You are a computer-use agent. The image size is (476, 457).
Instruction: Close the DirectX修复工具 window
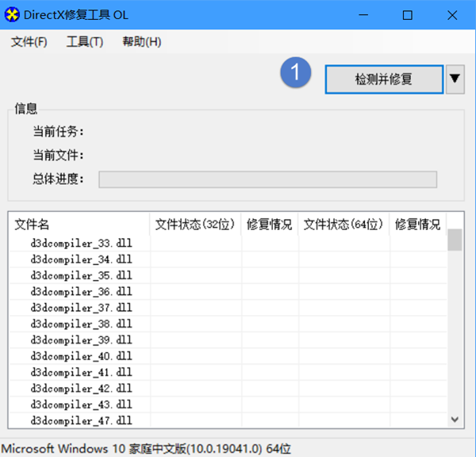[452, 15]
